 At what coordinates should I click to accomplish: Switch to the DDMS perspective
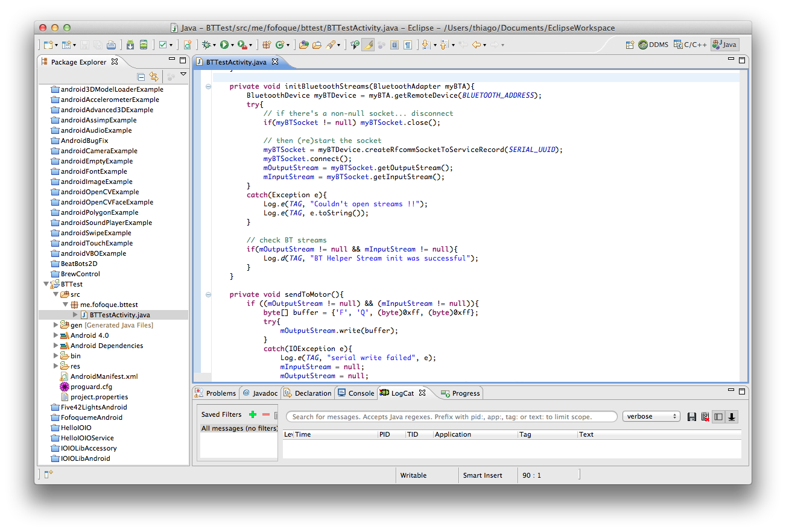(x=653, y=45)
